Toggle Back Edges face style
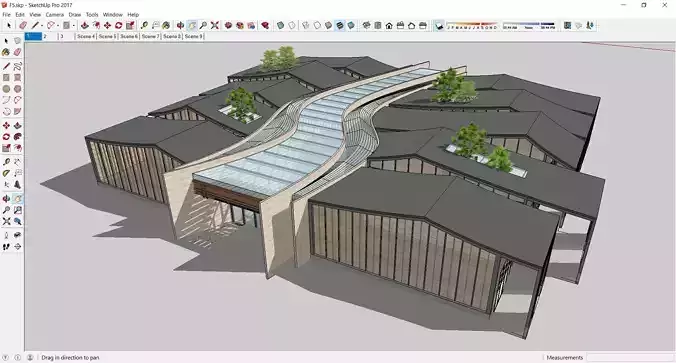The width and height of the screenshot is (676, 363). (292, 25)
